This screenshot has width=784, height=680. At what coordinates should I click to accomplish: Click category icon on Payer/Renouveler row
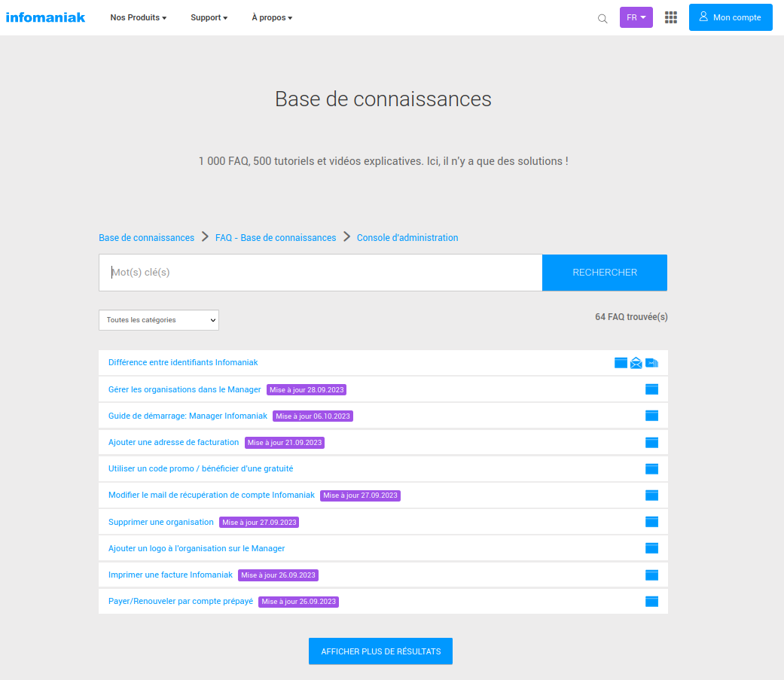(651, 602)
